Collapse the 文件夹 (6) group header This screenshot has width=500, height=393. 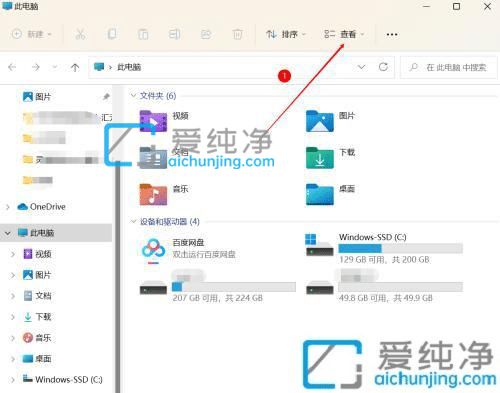[x=133, y=96]
